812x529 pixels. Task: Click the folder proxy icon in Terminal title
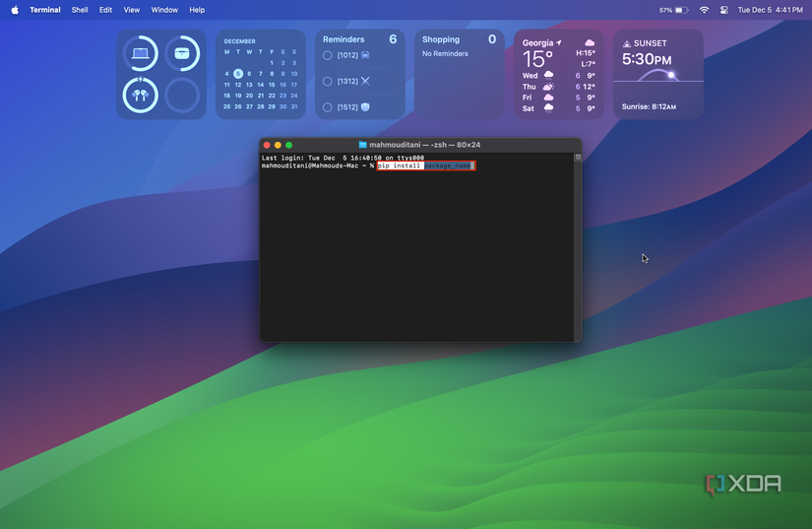362,145
